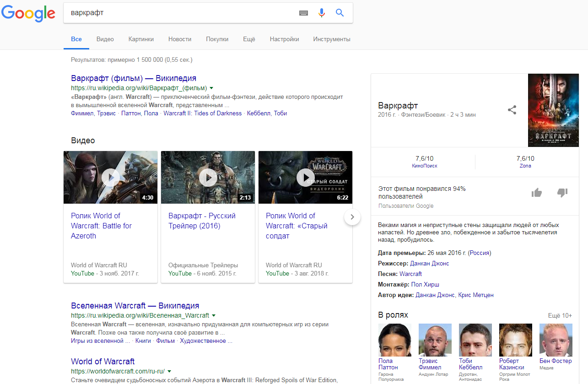Dislike the film with thumbs down
Screen dimensions: 588x384
pyautogui.click(x=562, y=193)
